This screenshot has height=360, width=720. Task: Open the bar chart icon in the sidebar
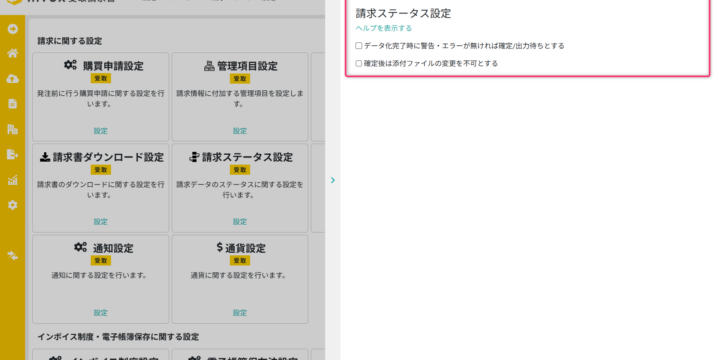click(12, 180)
